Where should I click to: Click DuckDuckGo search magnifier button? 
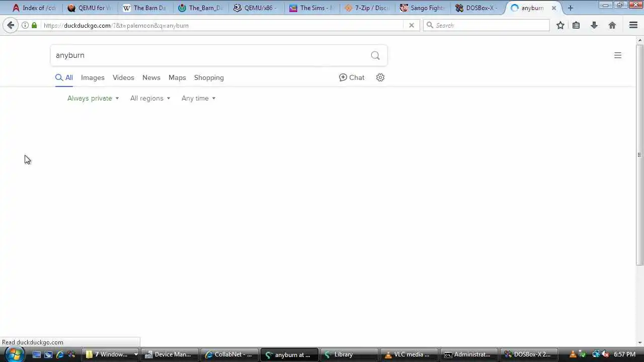pyautogui.click(x=375, y=55)
